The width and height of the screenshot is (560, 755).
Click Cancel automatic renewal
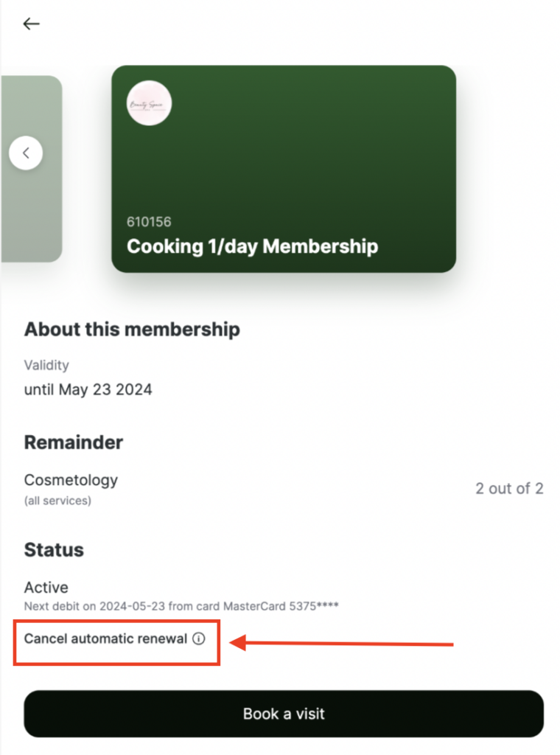coord(105,639)
